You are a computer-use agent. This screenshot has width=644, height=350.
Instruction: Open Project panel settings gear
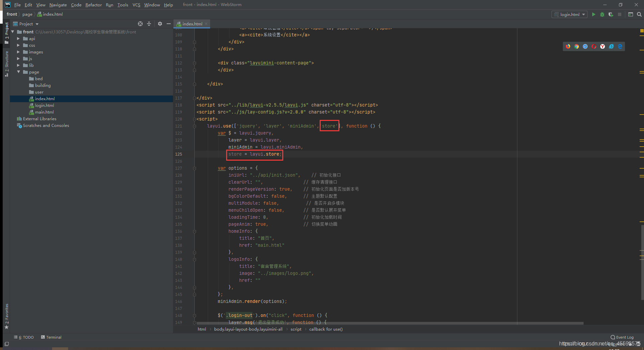(x=160, y=24)
